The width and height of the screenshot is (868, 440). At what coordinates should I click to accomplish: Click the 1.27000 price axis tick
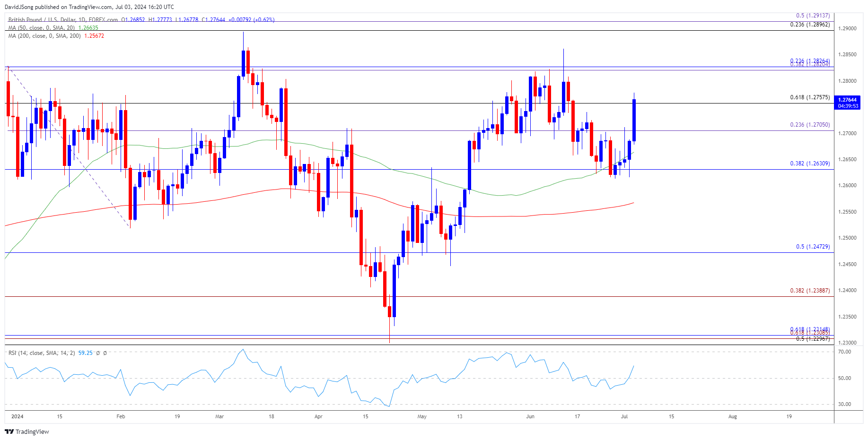[x=847, y=134]
